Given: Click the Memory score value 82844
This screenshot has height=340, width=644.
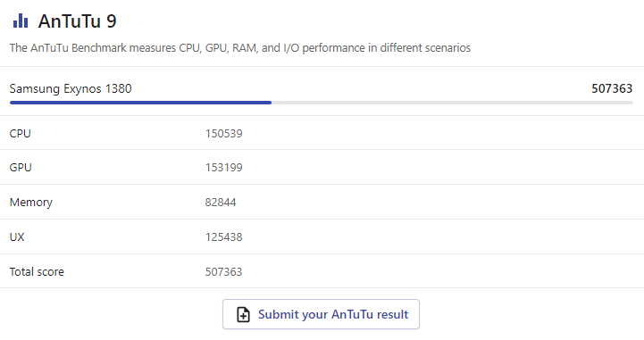Looking at the screenshot, I should click(221, 203).
